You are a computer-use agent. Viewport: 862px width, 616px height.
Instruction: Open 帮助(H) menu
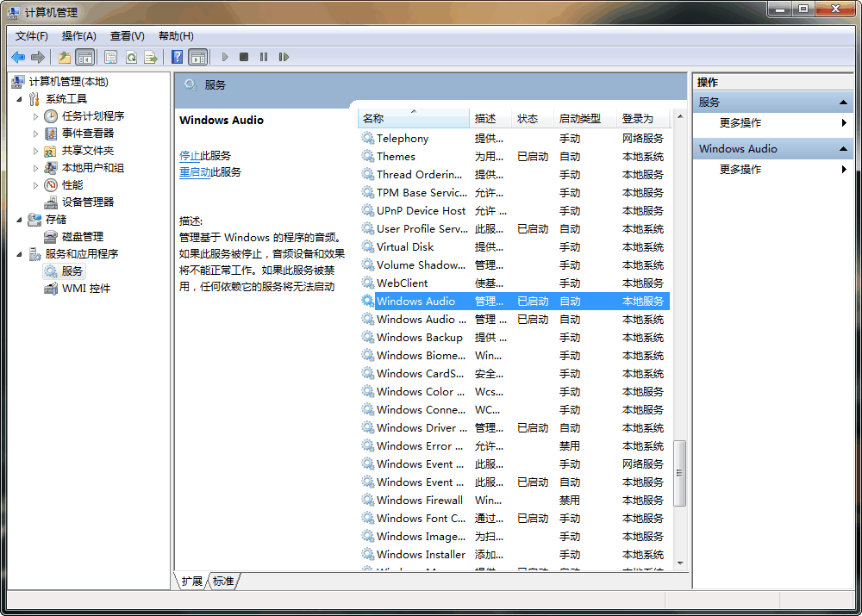pyautogui.click(x=176, y=36)
